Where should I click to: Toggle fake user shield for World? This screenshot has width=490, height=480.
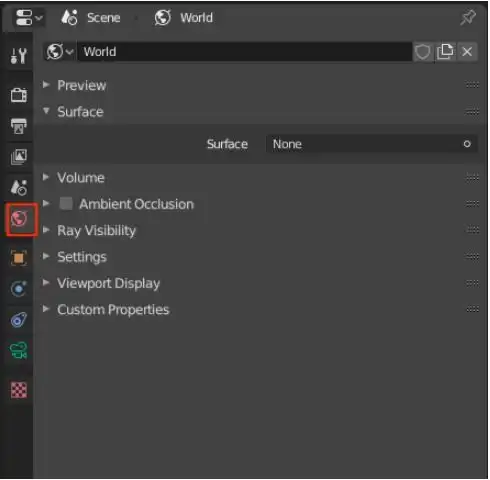click(x=423, y=52)
